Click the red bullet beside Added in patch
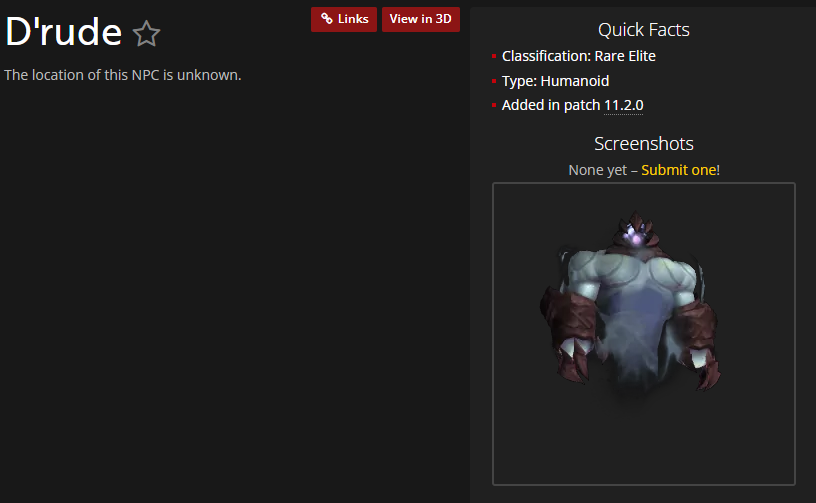Image resolution: width=816 pixels, height=503 pixels. click(x=494, y=106)
